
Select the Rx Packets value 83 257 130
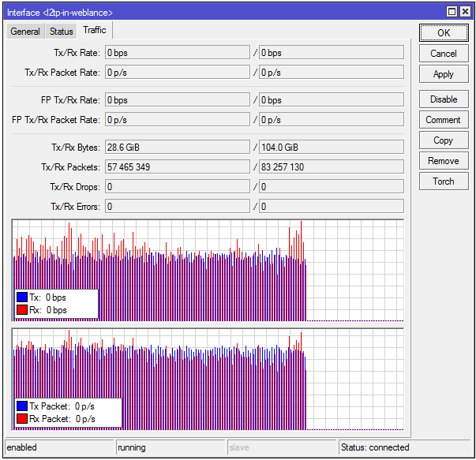(x=332, y=167)
